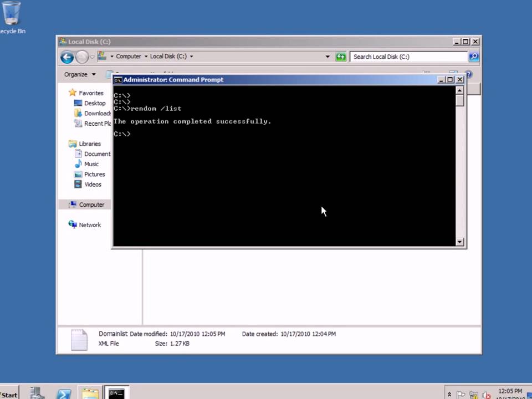The image size is (532, 399).
Task: Launch PowerShell from taskbar
Action: [x=64, y=393]
